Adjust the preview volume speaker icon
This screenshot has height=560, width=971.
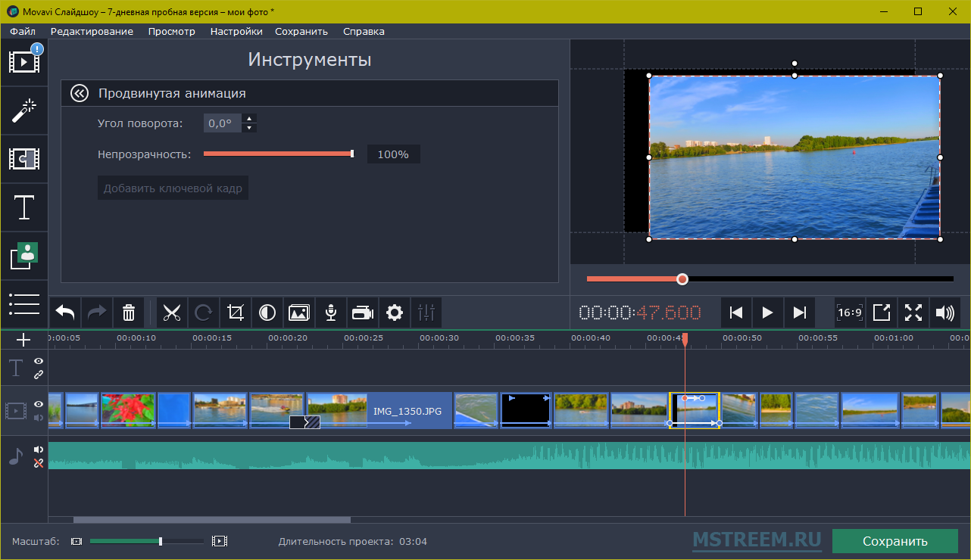click(x=945, y=313)
